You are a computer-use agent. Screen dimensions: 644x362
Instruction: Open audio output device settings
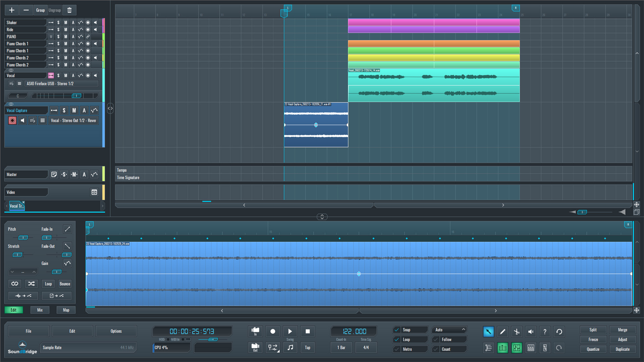pyautogui.click(x=255, y=348)
